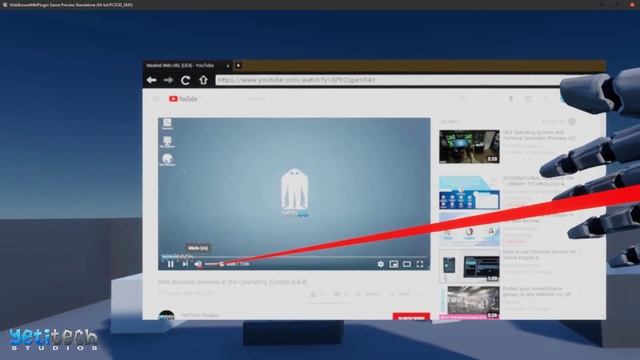Image resolution: width=640 pixels, height=360 pixels.
Task: Switch video to miniplayer mode
Action: pos(393,264)
